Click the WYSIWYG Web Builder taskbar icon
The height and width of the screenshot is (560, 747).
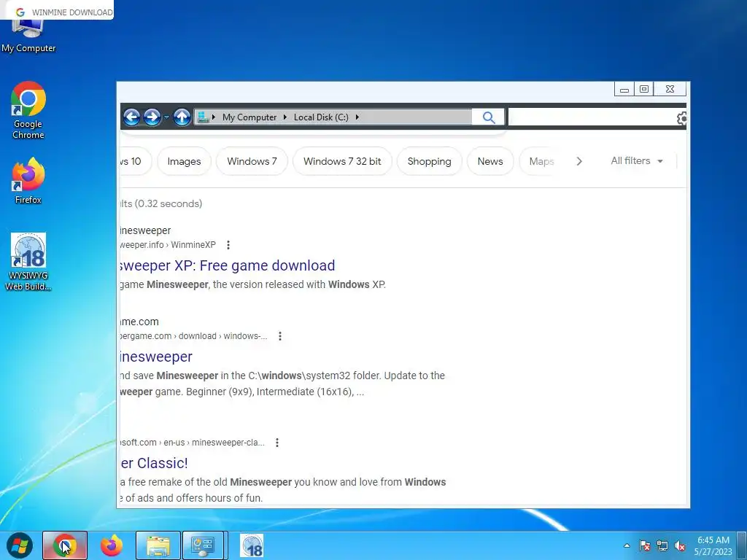[x=252, y=545]
